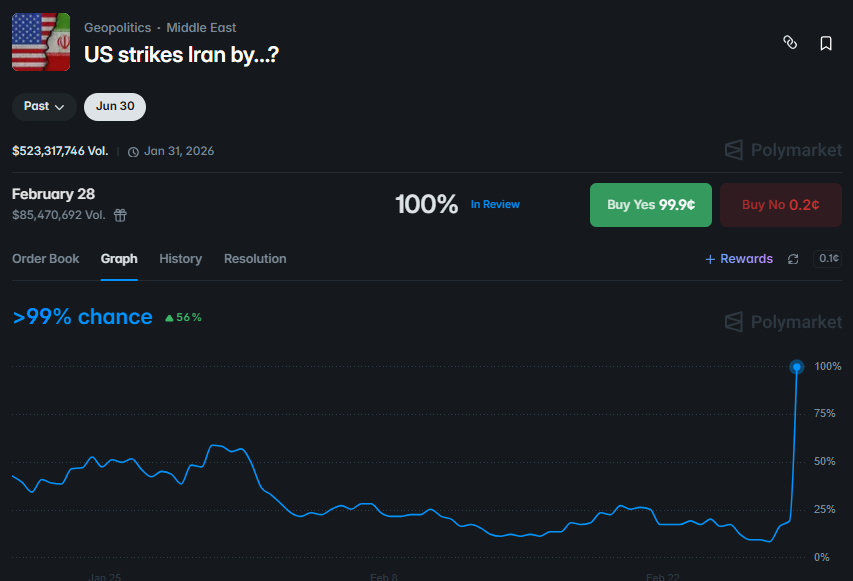Open the Geopolitics category link
The height and width of the screenshot is (581, 853).
coord(117,27)
